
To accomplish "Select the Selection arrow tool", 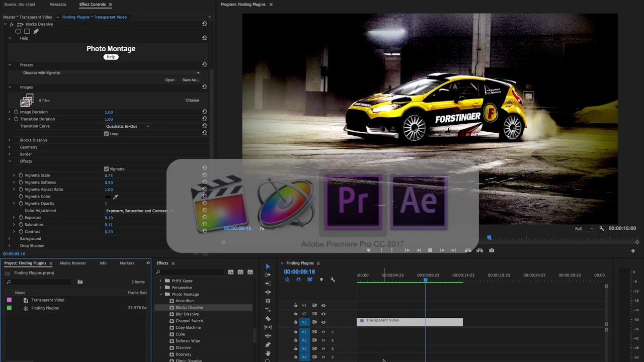I will 268,266.
